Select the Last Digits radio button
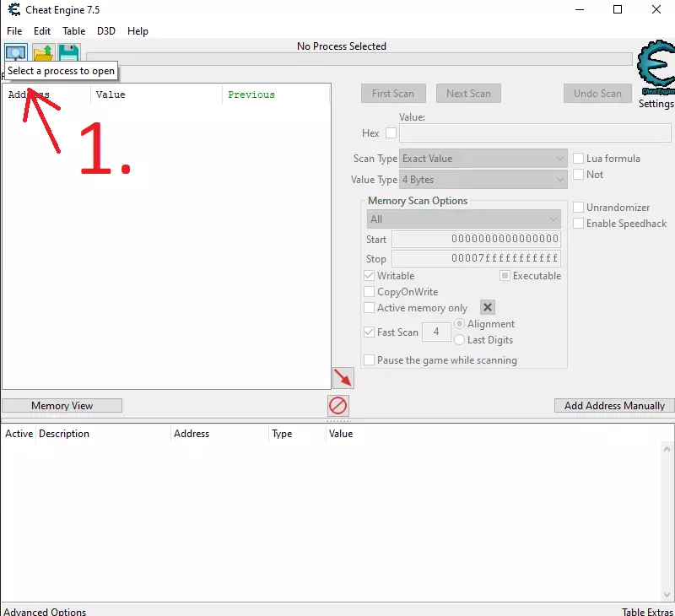675x616 pixels. point(459,340)
